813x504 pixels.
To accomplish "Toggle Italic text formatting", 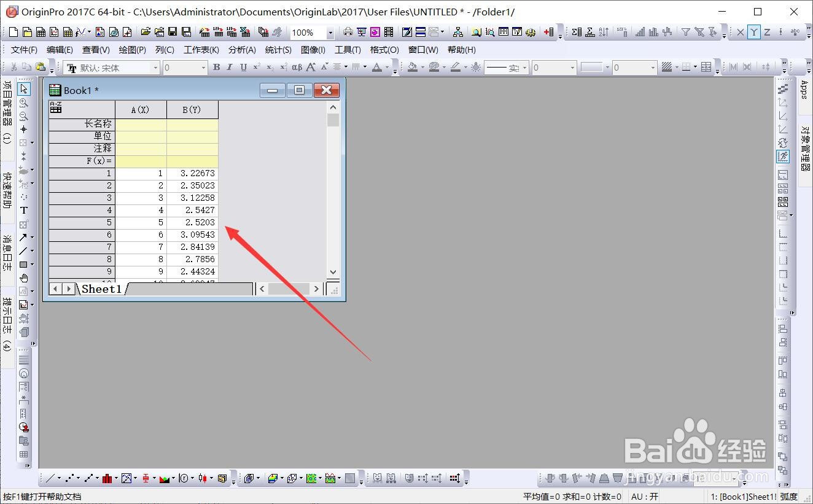I will tap(230, 68).
